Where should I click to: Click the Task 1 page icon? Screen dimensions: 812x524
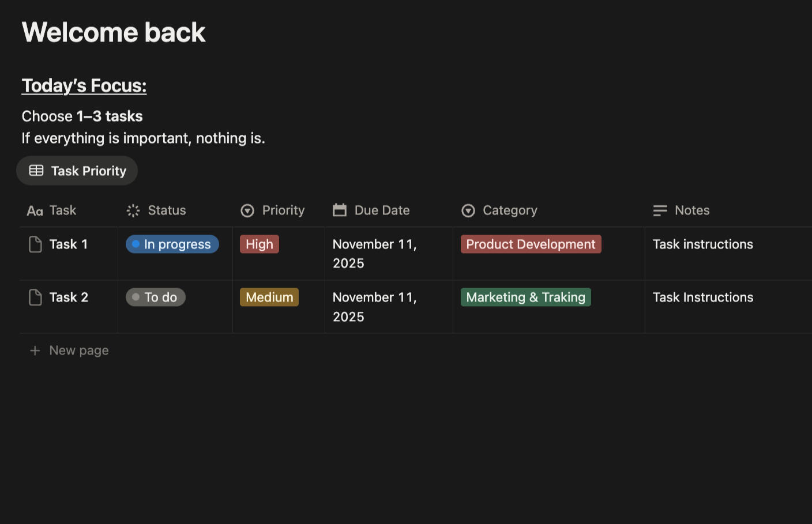[35, 244]
